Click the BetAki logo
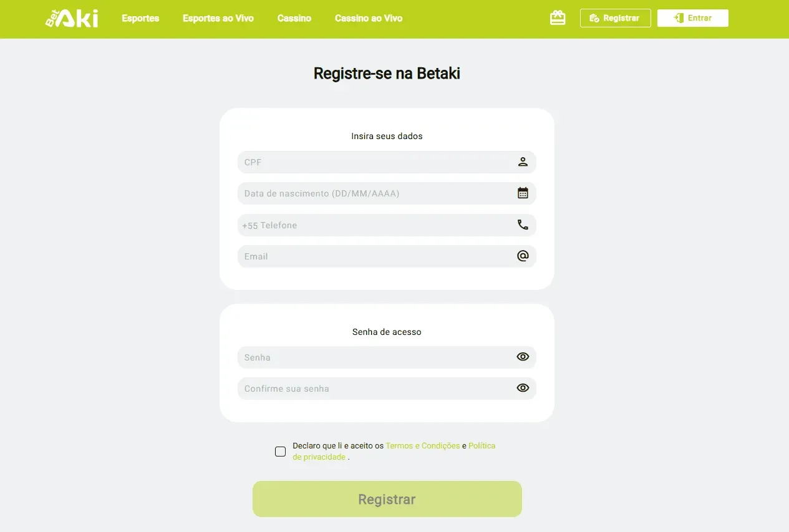The height and width of the screenshot is (532, 789). pos(72,19)
